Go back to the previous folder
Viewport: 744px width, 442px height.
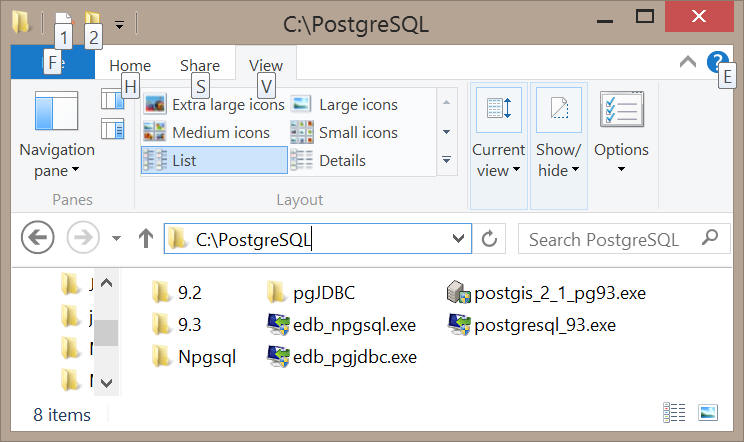(37, 237)
